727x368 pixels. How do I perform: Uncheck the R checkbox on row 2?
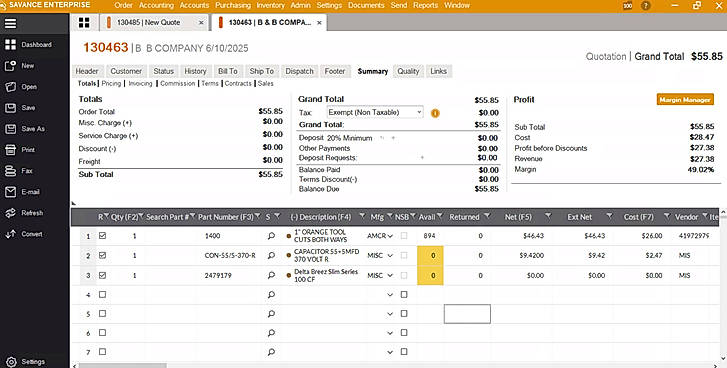(102, 255)
